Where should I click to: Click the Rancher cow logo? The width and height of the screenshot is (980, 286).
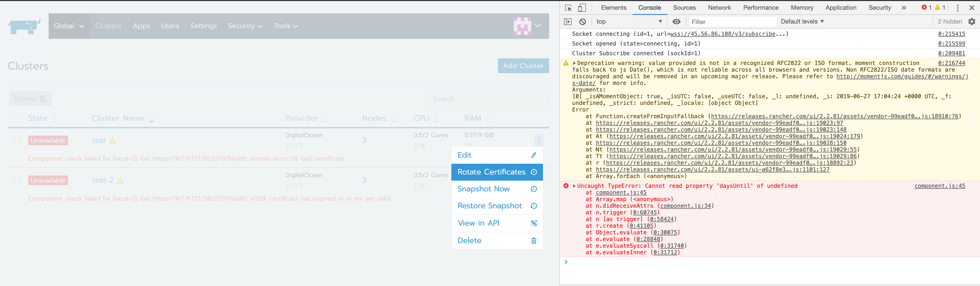pos(25,26)
